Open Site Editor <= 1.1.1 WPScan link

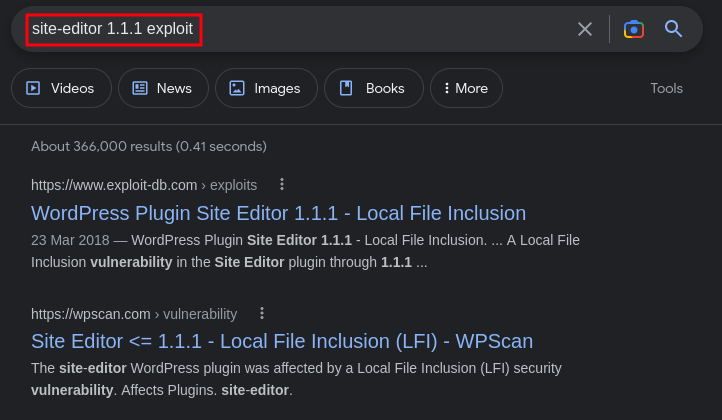click(282, 341)
